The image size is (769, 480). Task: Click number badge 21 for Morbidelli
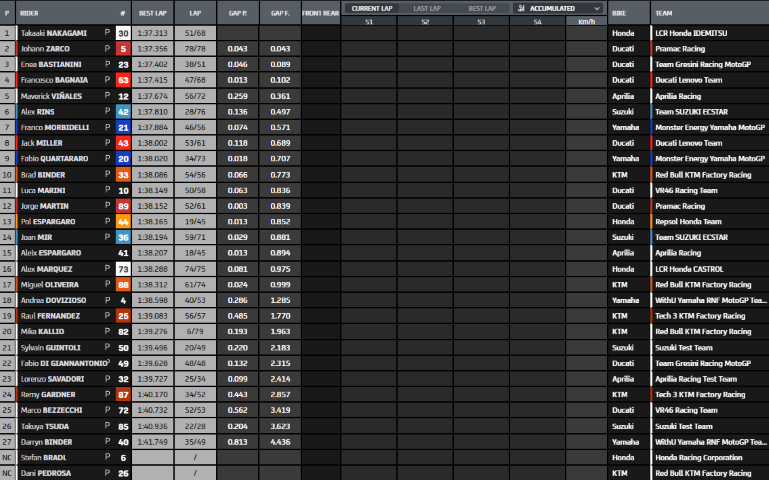[x=123, y=127]
